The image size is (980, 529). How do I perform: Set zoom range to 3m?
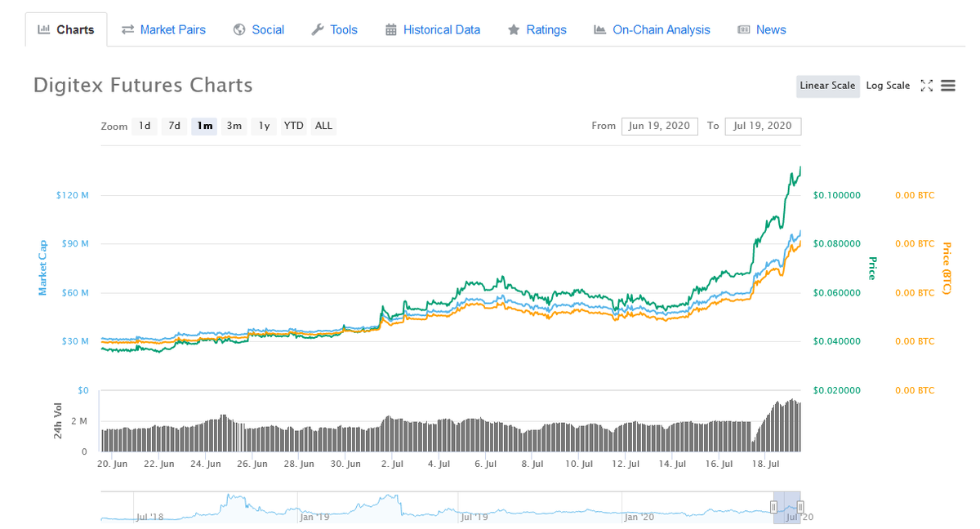point(234,126)
